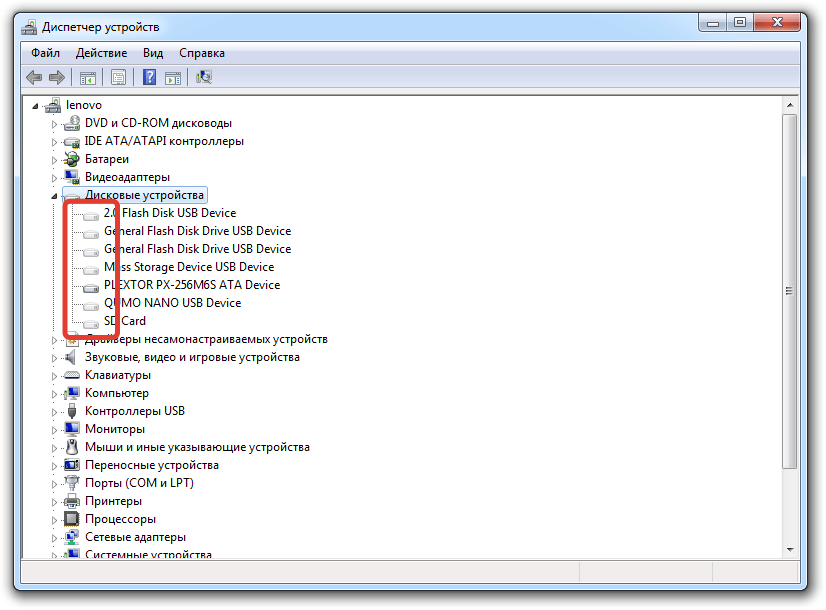The height and width of the screenshot is (610, 826).
Task: Click the Клавиатуры keyboard icon
Action: coord(72,375)
